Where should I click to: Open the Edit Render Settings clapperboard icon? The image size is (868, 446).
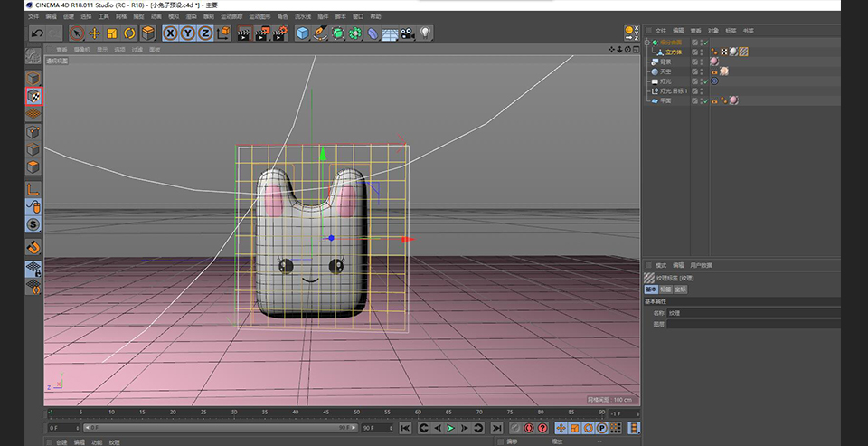coord(280,33)
